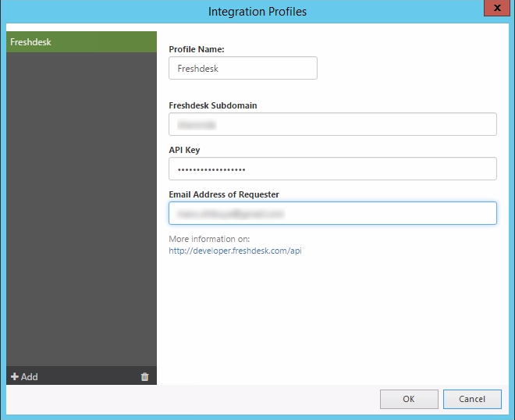Click the 'More information on:' text
Screen dimensions: 515x420
[209, 239]
